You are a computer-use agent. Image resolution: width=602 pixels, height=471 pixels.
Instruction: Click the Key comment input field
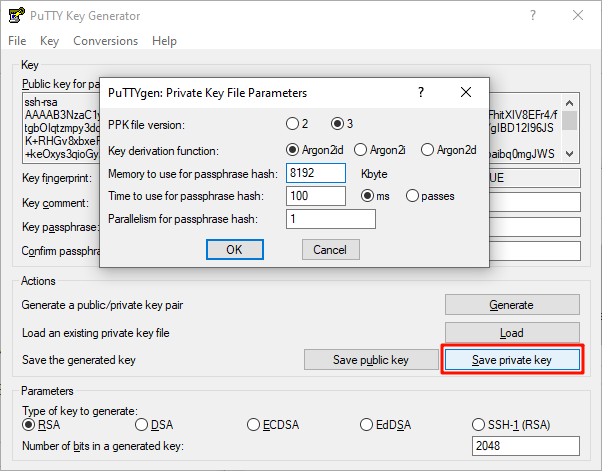(x=535, y=202)
